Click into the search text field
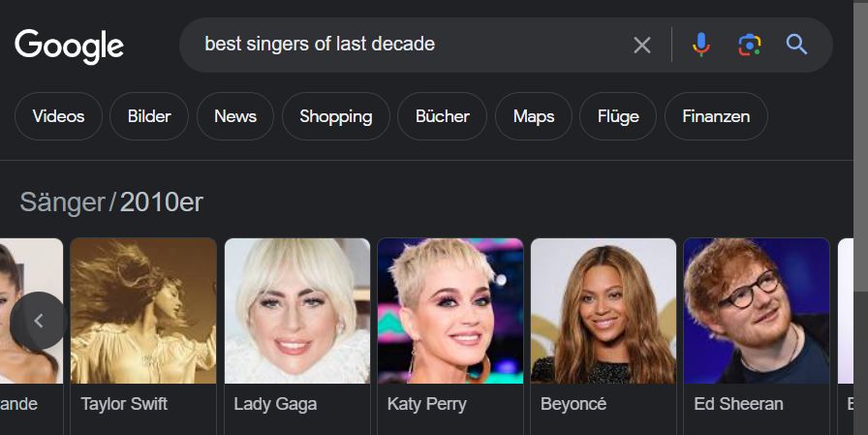 coord(407,45)
